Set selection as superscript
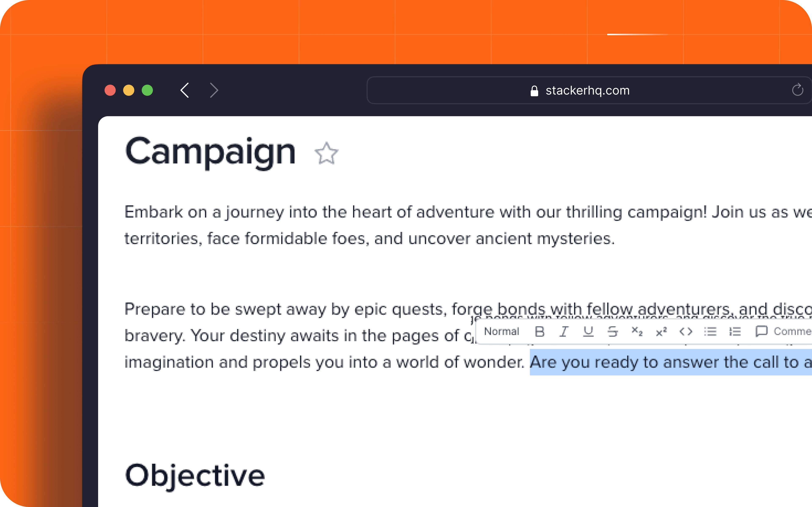This screenshot has height=507, width=812. click(661, 332)
